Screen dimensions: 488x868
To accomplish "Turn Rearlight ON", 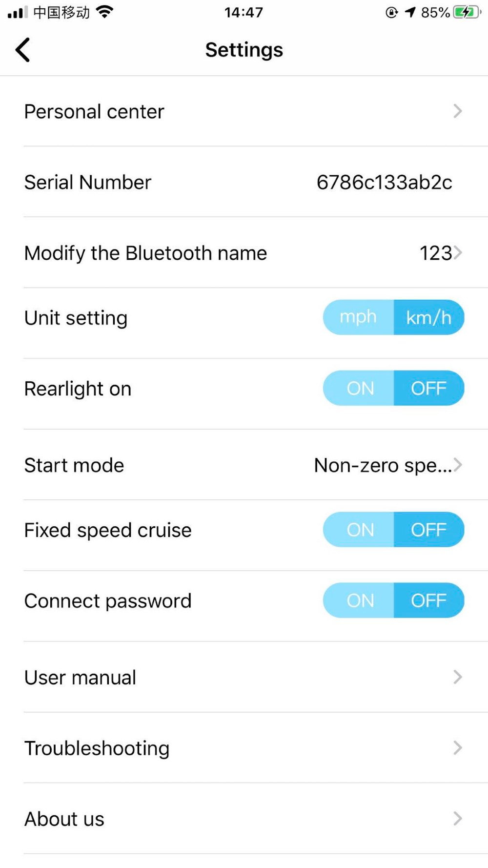I will tap(360, 388).
